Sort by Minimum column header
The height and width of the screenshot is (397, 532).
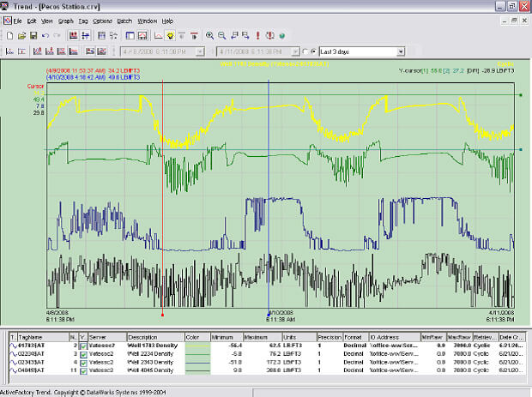point(227,337)
